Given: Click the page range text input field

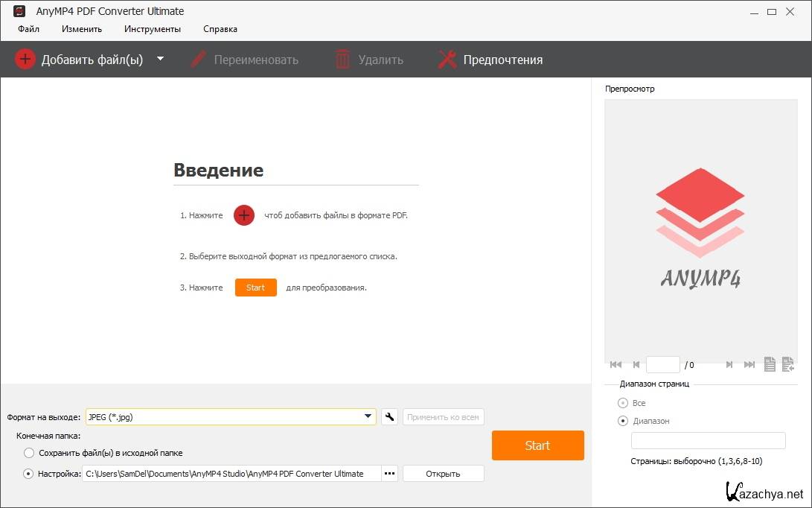Looking at the screenshot, I should pos(708,440).
